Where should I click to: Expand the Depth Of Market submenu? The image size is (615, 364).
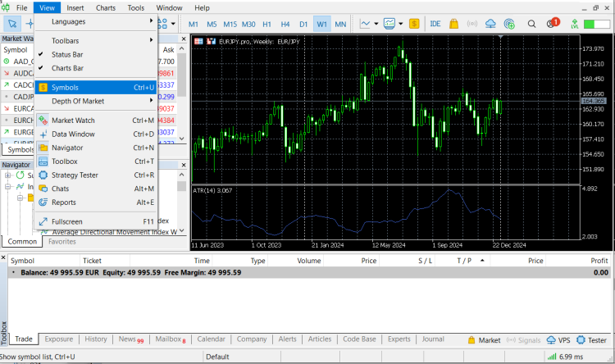(x=78, y=101)
